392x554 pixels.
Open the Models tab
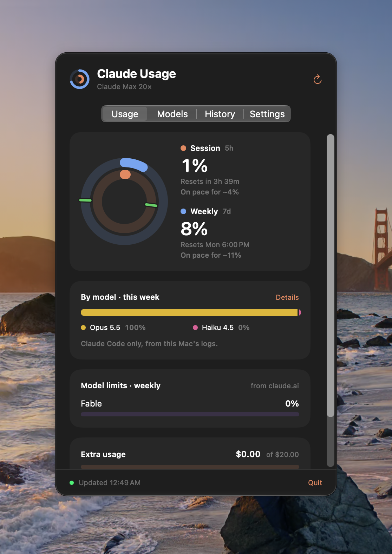click(172, 114)
